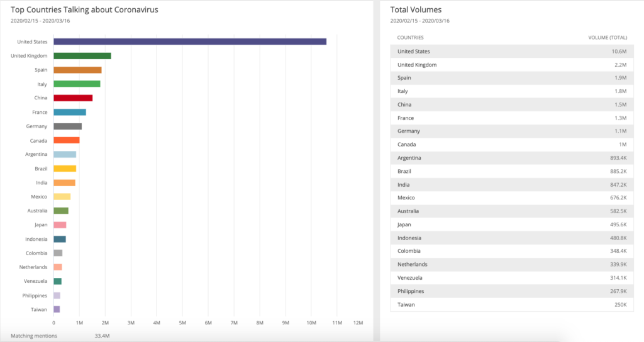The width and height of the screenshot is (644, 342).
Task: Click the blue France bar
Action: pos(70,112)
